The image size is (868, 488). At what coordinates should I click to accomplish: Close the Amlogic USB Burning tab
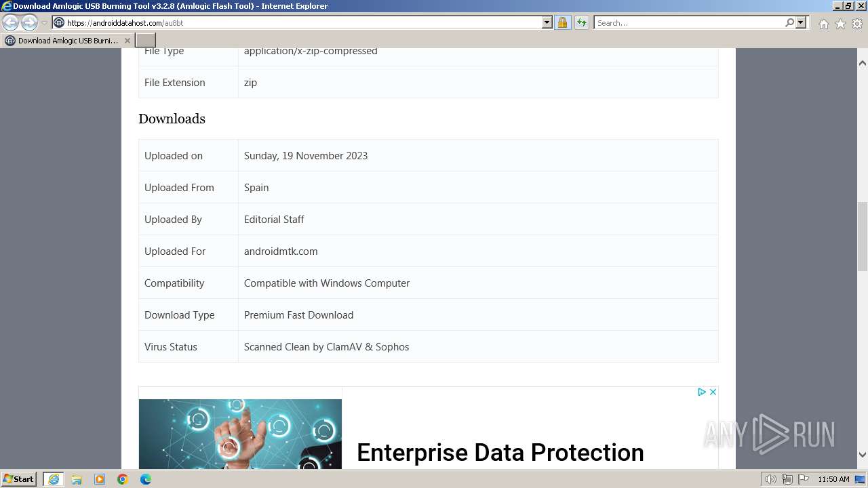[x=127, y=41]
